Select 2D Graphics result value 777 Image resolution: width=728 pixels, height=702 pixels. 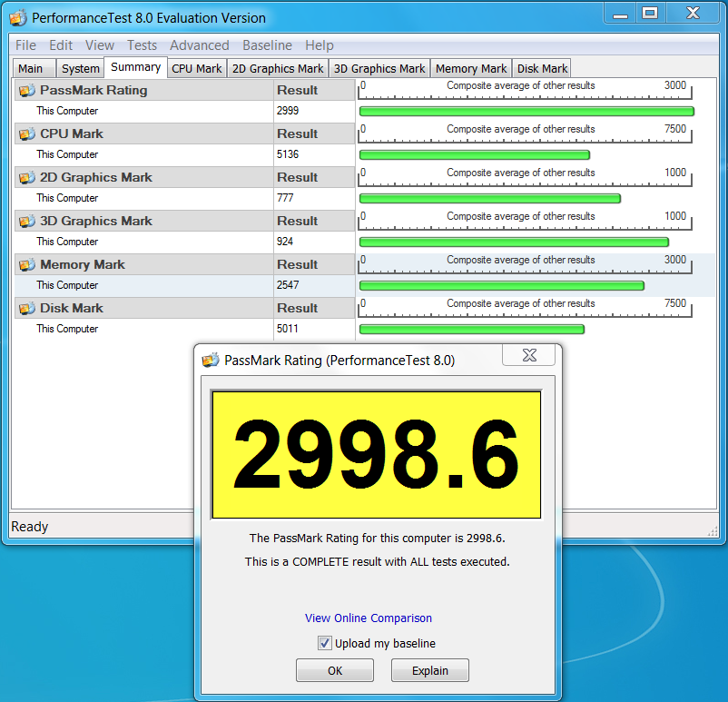[285, 198]
